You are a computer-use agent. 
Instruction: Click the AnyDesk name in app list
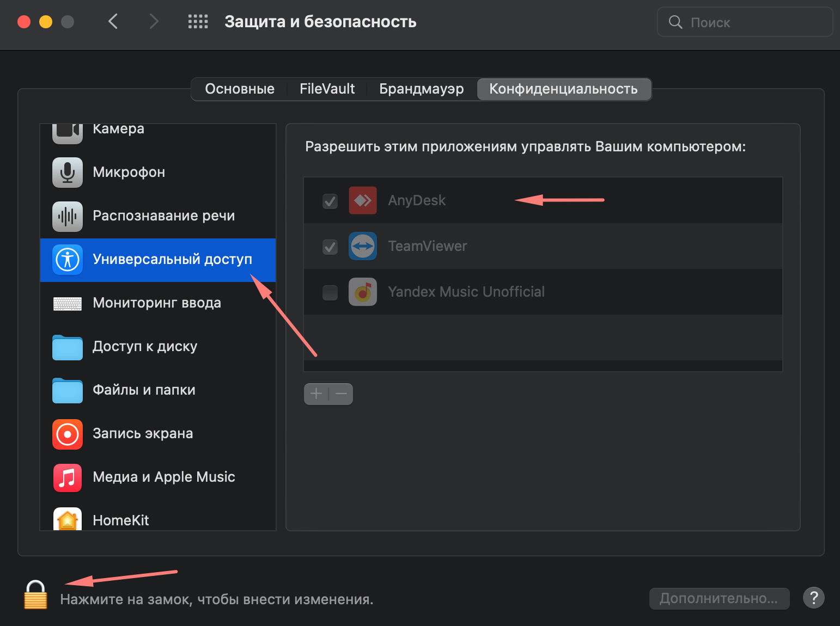click(x=417, y=200)
